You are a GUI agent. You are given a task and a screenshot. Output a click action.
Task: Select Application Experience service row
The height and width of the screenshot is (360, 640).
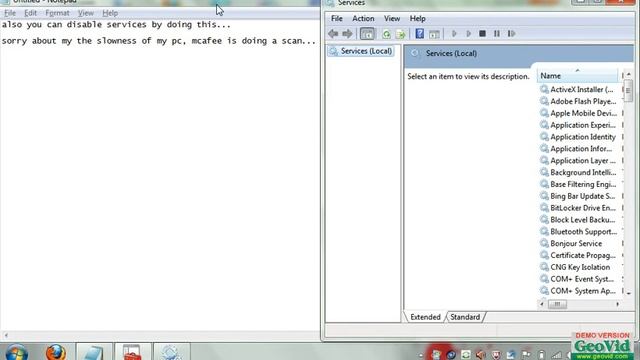point(578,125)
